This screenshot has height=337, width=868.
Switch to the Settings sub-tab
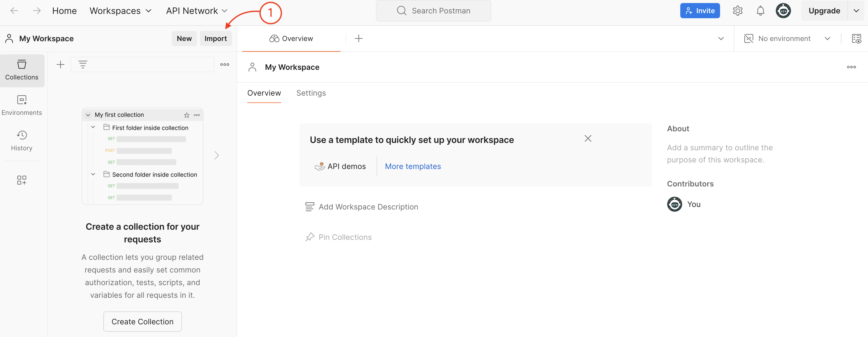311,93
